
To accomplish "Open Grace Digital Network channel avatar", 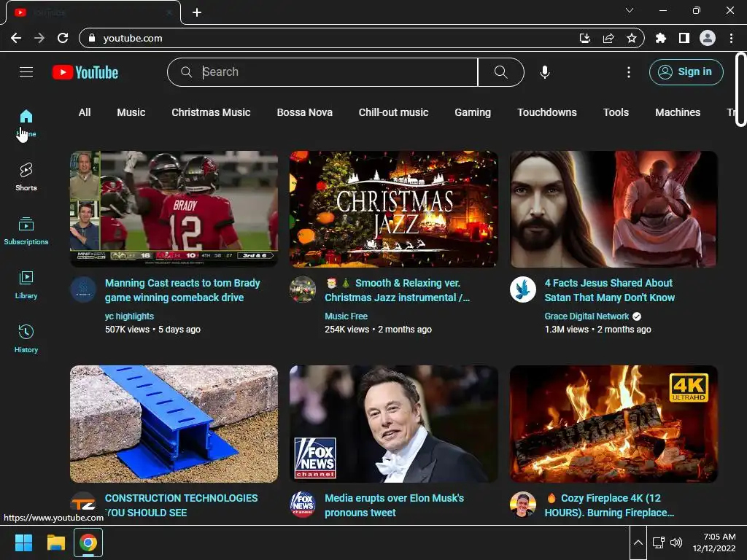I will [x=522, y=289].
